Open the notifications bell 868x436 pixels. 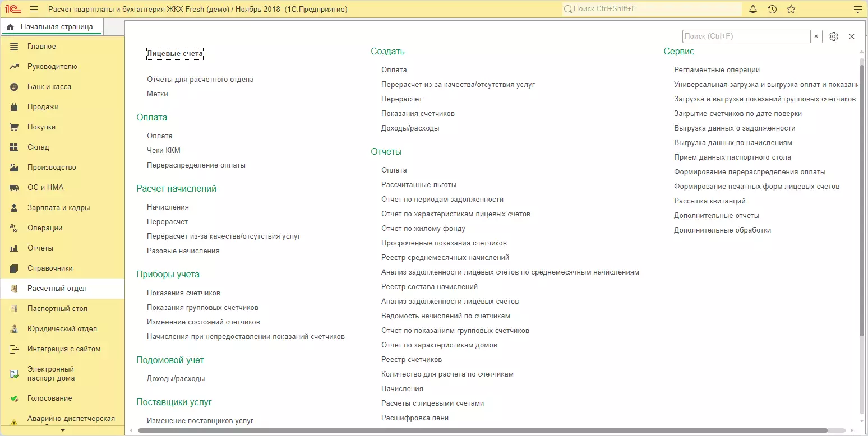[753, 10]
